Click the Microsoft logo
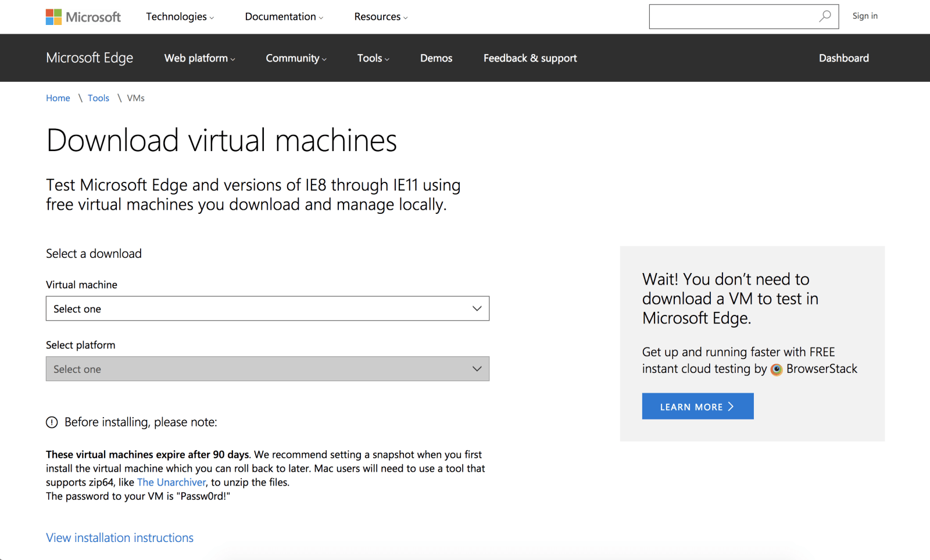930x560 pixels. [x=83, y=17]
